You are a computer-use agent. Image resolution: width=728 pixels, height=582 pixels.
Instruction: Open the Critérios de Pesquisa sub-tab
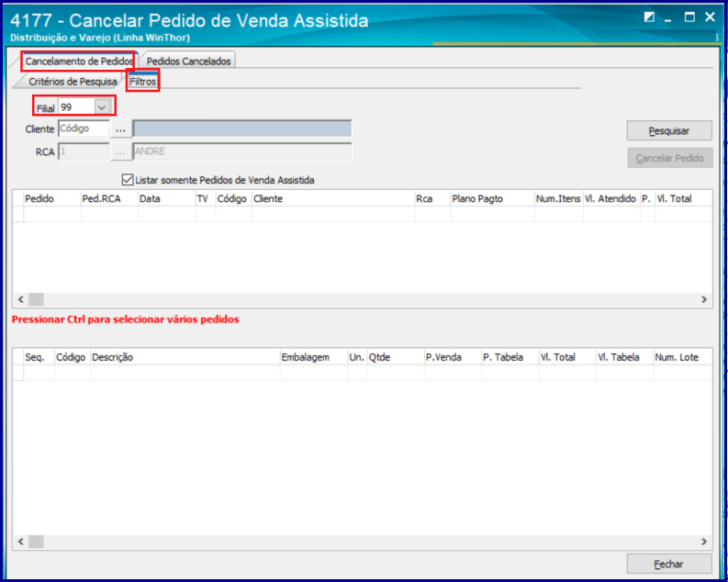pyautogui.click(x=73, y=82)
